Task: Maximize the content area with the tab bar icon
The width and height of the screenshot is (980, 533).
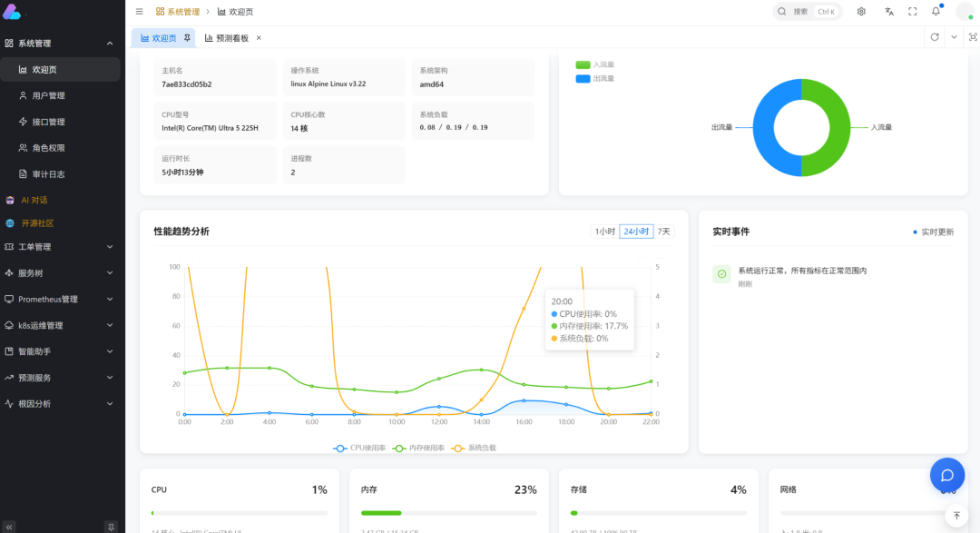Action: tap(973, 37)
